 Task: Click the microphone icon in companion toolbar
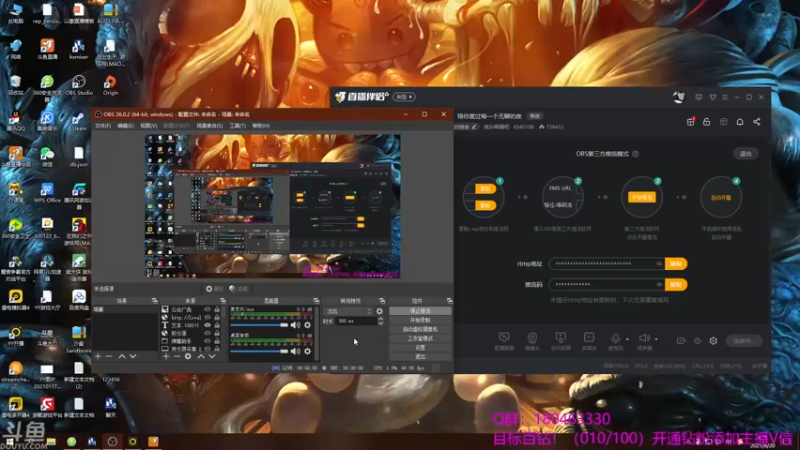616,338
